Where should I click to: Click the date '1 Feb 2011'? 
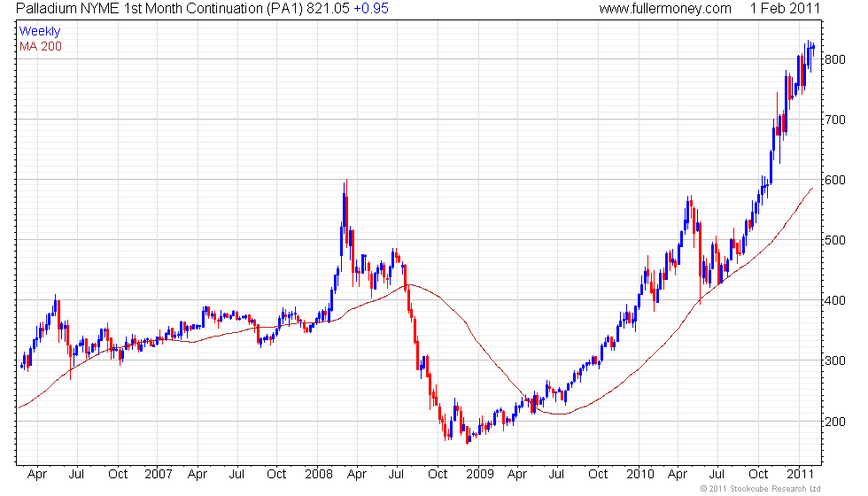pos(785,9)
